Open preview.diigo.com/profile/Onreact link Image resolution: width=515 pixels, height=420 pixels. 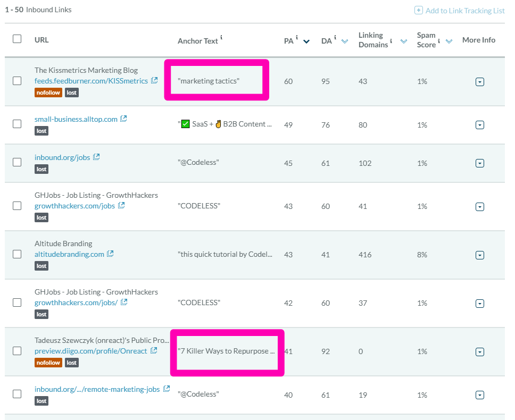coord(90,351)
